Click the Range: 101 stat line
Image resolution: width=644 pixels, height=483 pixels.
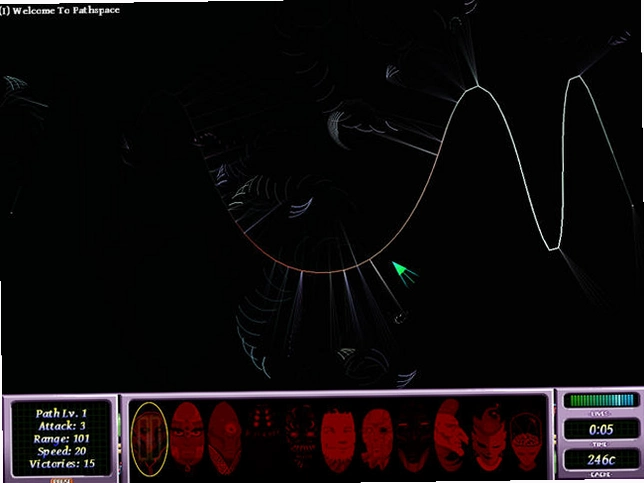(x=62, y=439)
